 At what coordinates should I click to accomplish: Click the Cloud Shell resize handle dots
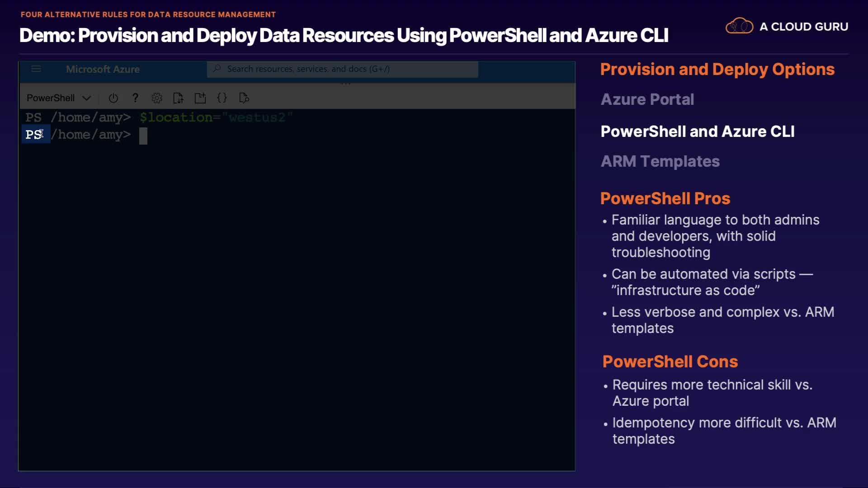(x=346, y=84)
